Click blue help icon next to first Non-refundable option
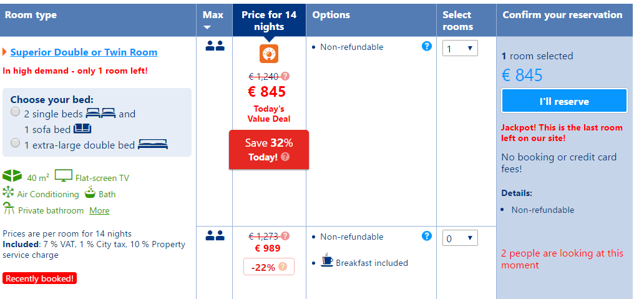 tap(427, 46)
